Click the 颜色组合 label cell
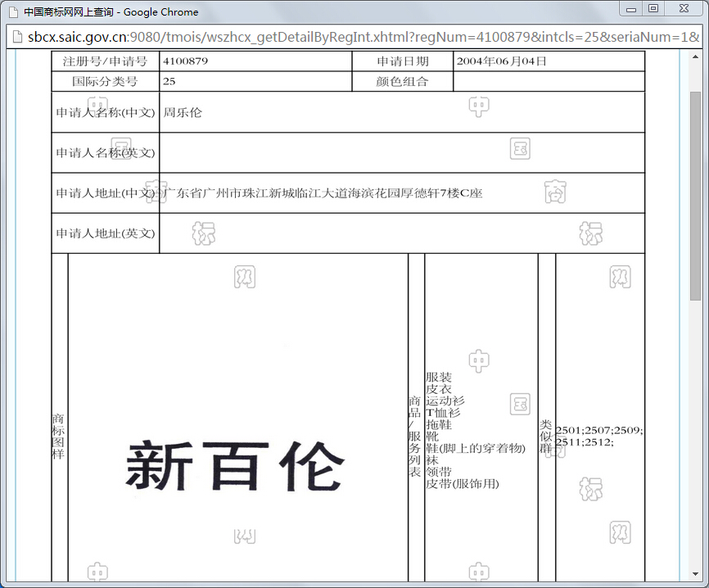The image size is (709, 588). point(403,81)
